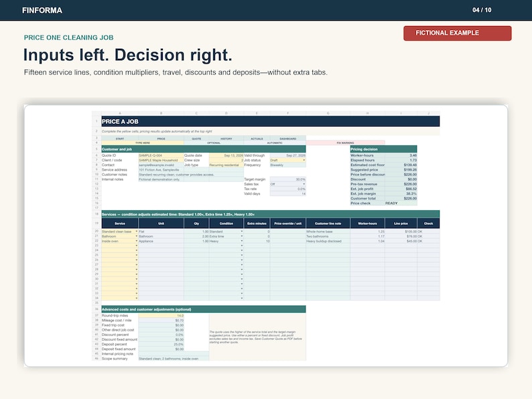Select the Valid days cell 14
The width and height of the screenshot is (532, 399).
pos(287,193)
